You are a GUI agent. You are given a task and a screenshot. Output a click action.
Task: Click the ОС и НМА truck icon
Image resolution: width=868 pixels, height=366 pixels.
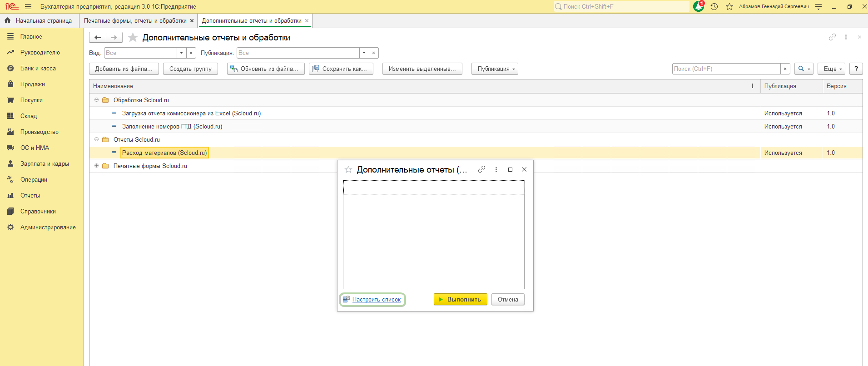(10, 148)
